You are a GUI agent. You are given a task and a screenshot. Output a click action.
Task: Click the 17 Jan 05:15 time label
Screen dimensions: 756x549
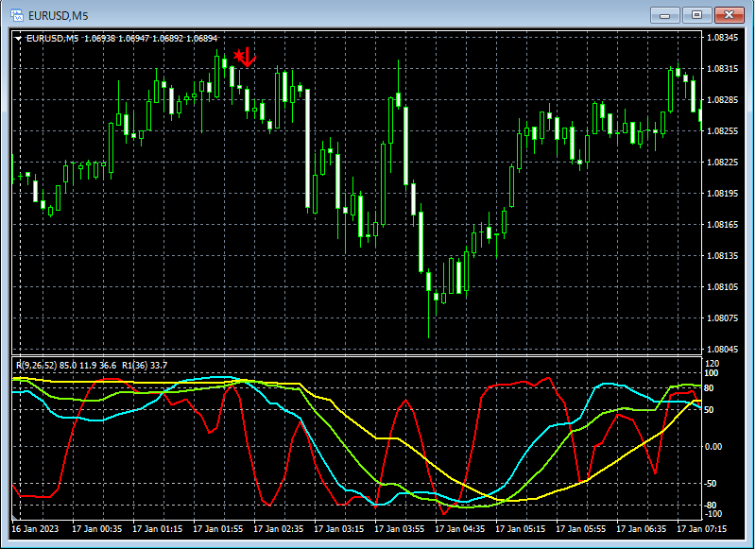tap(521, 529)
